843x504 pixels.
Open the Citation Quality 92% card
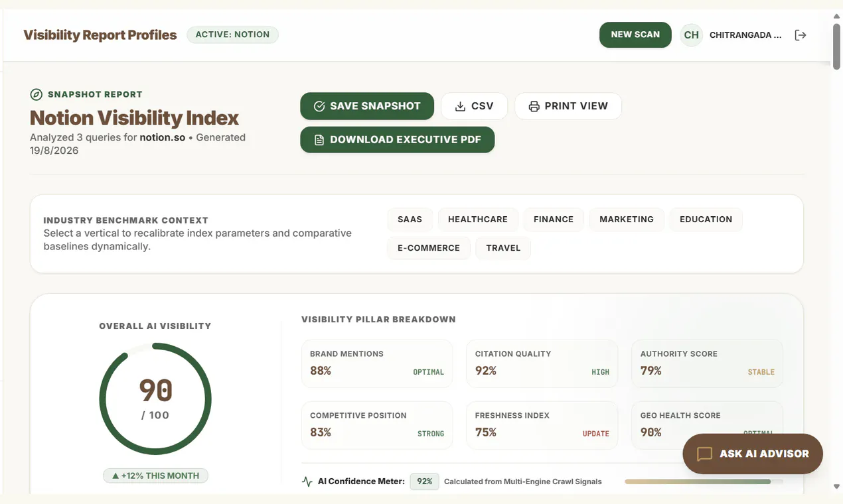click(542, 363)
